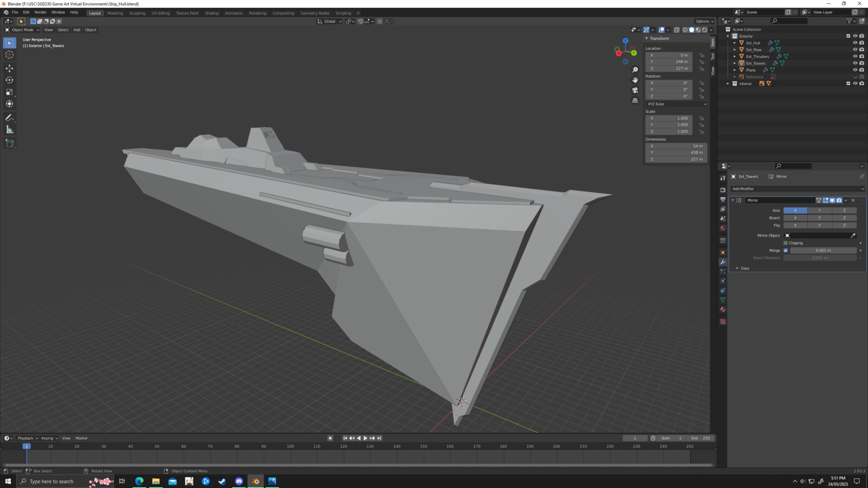
Task: Expand the Ext_Plow tree item
Action: point(735,50)
